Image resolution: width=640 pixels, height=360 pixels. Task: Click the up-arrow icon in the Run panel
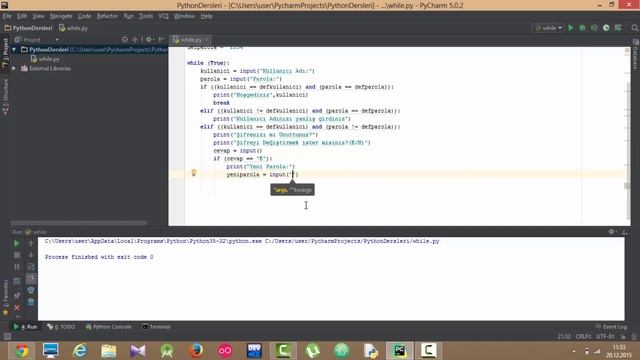(31, 244)
